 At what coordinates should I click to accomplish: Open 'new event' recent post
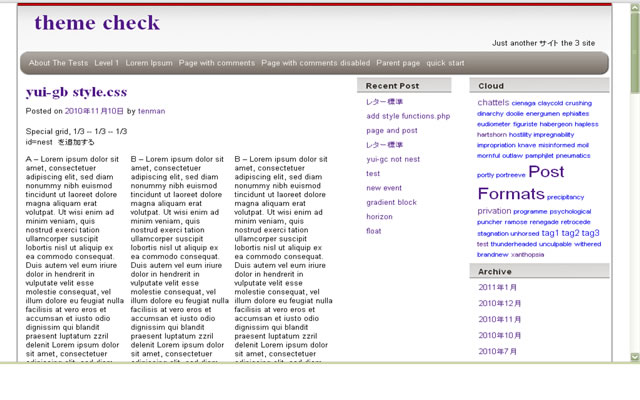coord(384,188)
